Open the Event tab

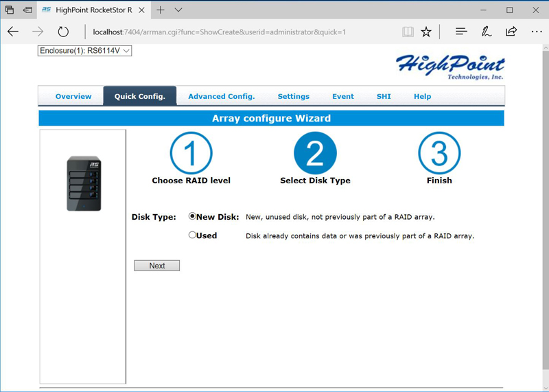point(343,96)
